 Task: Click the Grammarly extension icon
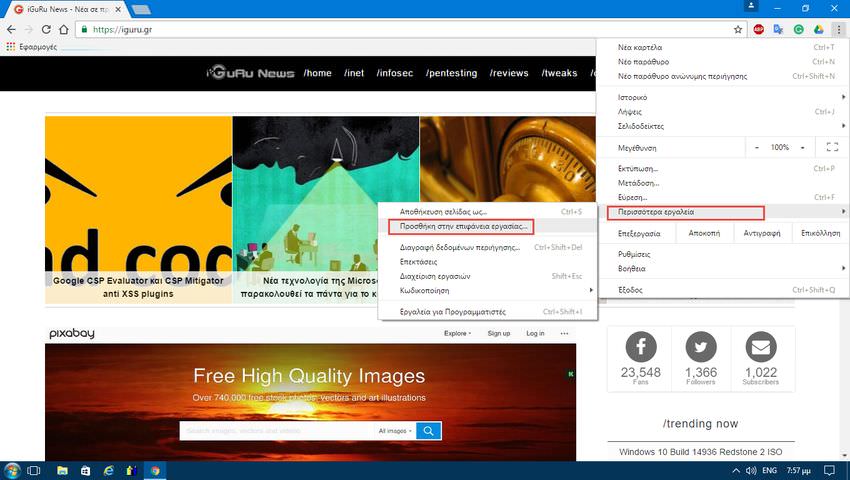798,30
